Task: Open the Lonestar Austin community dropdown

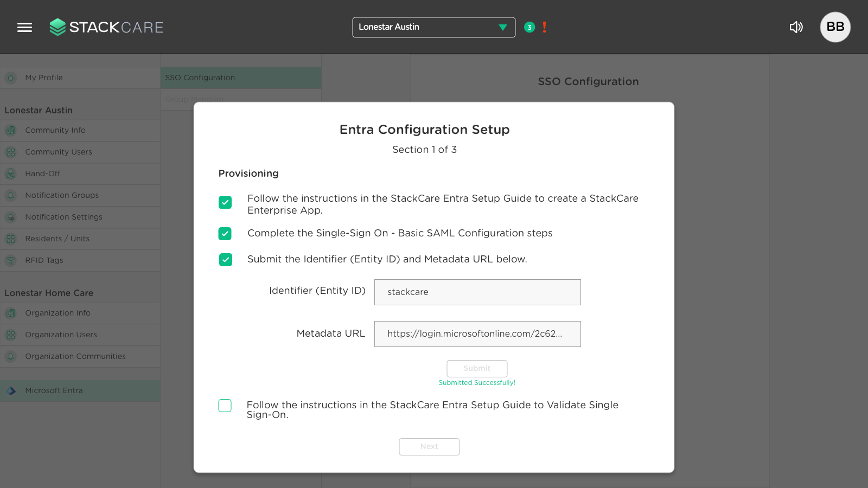Action: tap(433, 27)
